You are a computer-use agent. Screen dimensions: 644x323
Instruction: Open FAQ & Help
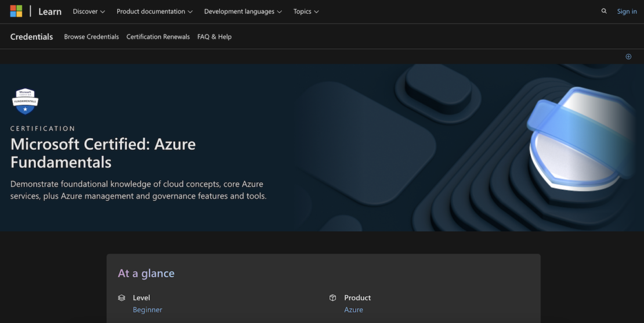214,37
